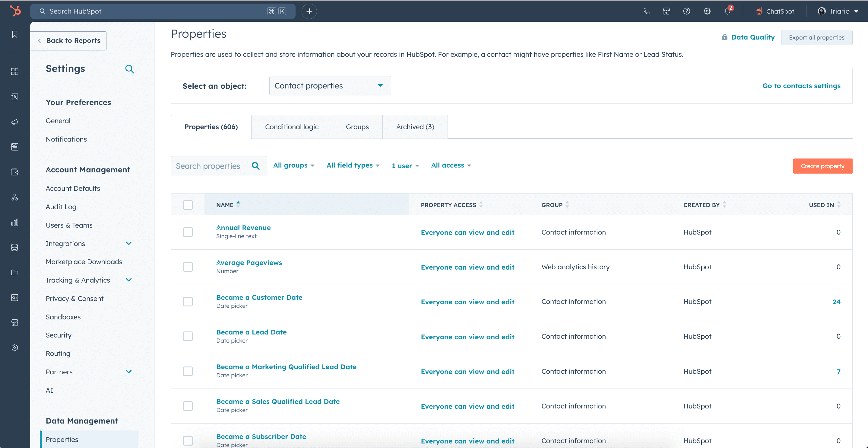Check the Became a Customer Date checkbox

(188, 302)
